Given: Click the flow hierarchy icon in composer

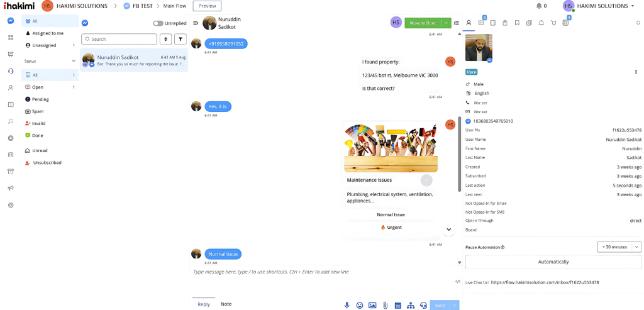Looking at the screenshot, I should [410, 305].
